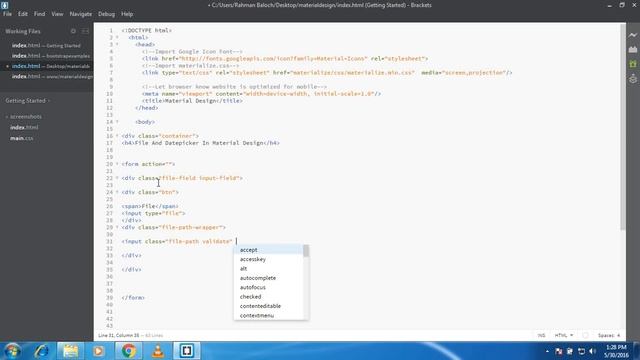
Task: Open the Working Files gear settings
Action: click(x=73, y=31)
